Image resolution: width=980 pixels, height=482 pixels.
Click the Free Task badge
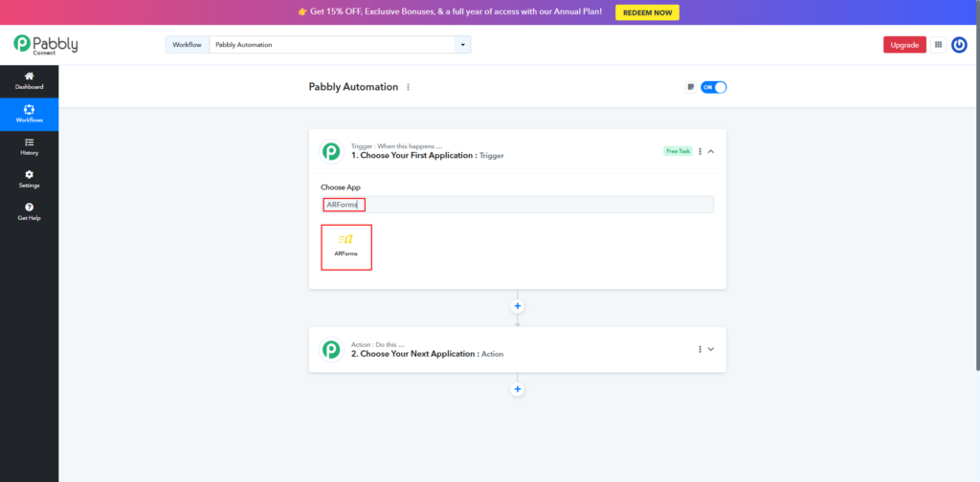click(678, 151)
